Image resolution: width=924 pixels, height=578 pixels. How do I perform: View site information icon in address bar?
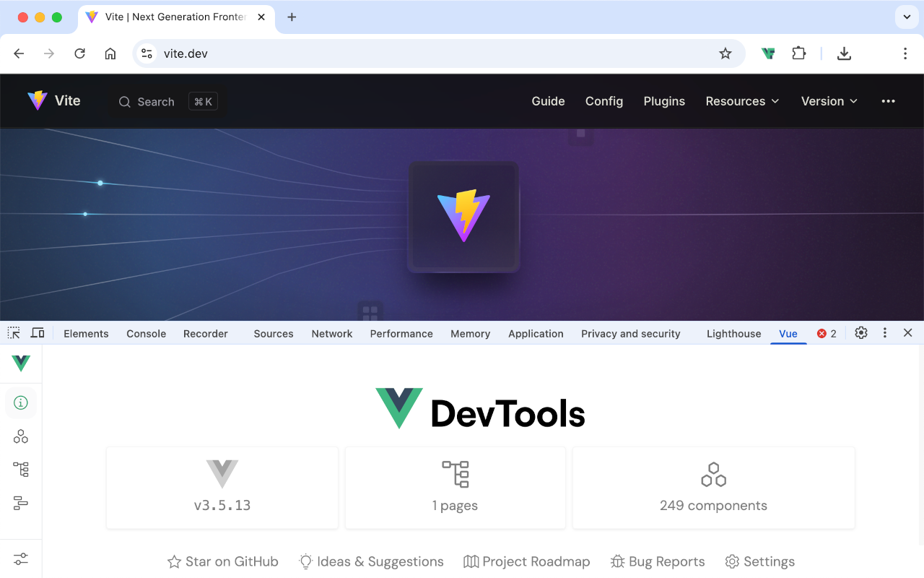(147, 53)
